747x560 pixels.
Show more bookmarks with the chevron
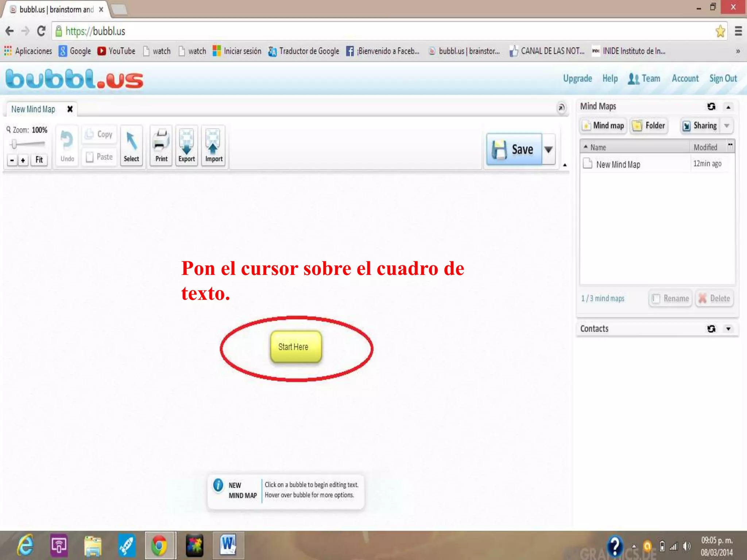(738, 51)
